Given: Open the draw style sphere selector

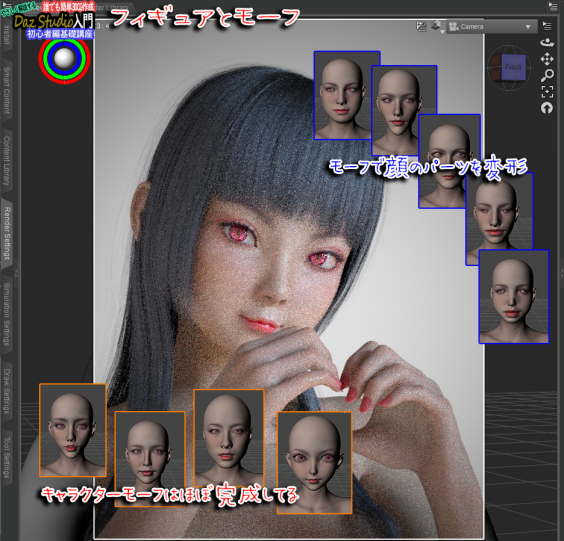Looking at the screenshot, I should [x=64, y=58].
